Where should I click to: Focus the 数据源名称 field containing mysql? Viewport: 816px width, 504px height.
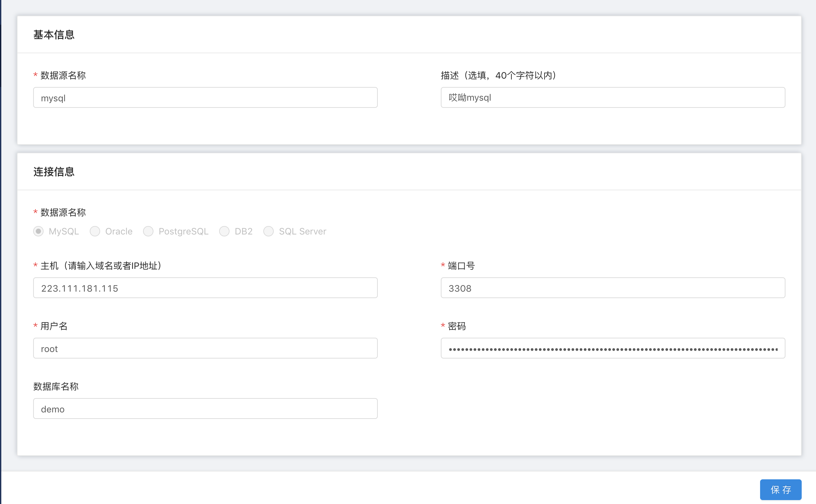coord(205,98)
